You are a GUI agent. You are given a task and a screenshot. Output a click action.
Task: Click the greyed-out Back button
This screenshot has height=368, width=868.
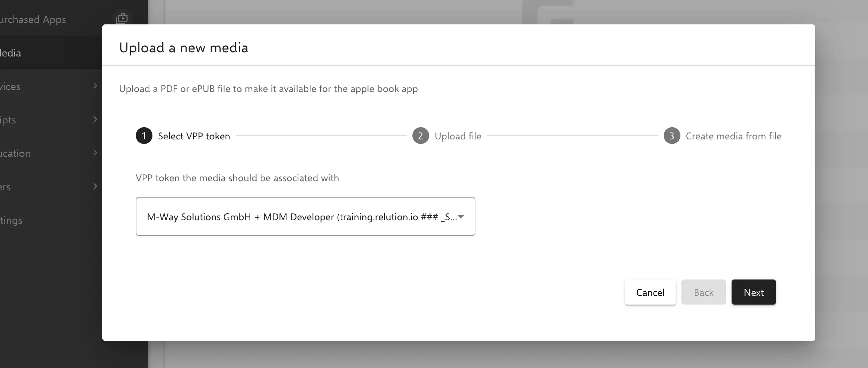tap(703, 292)
